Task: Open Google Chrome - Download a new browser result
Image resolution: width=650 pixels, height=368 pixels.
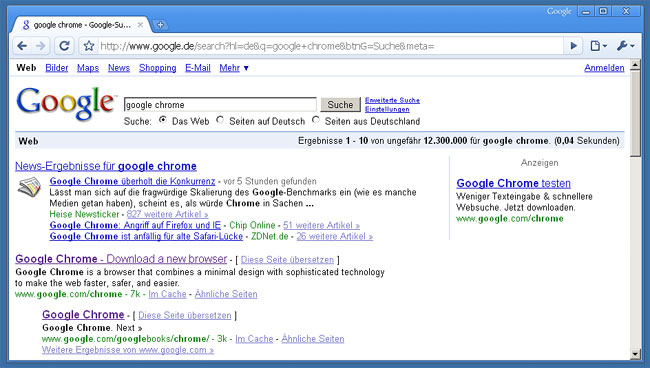Action: [x=121, y=259]
